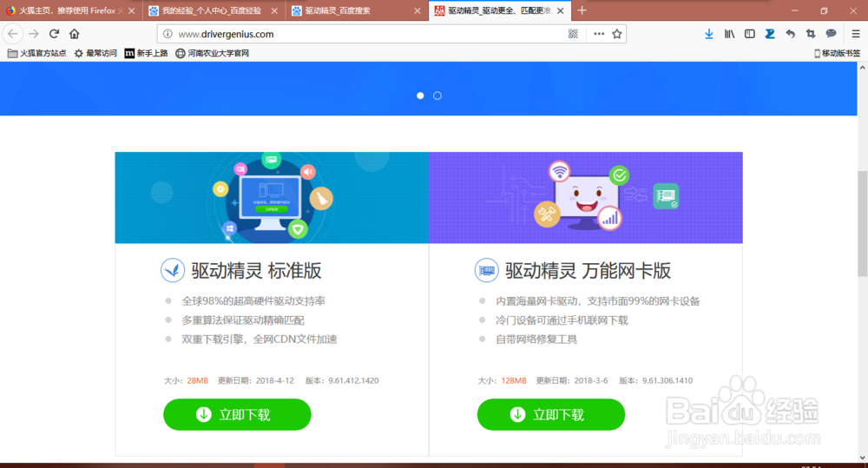Go back to previous page

(13, 34)
